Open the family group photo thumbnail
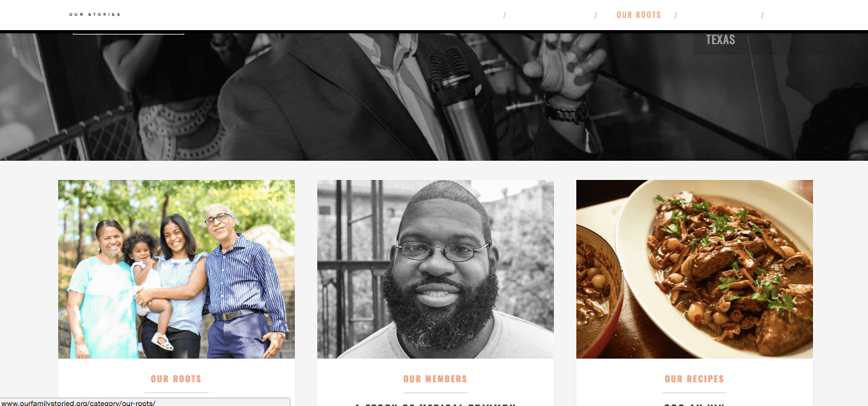The width and height of the screenshot is (868, 406). tap(177, 269)
